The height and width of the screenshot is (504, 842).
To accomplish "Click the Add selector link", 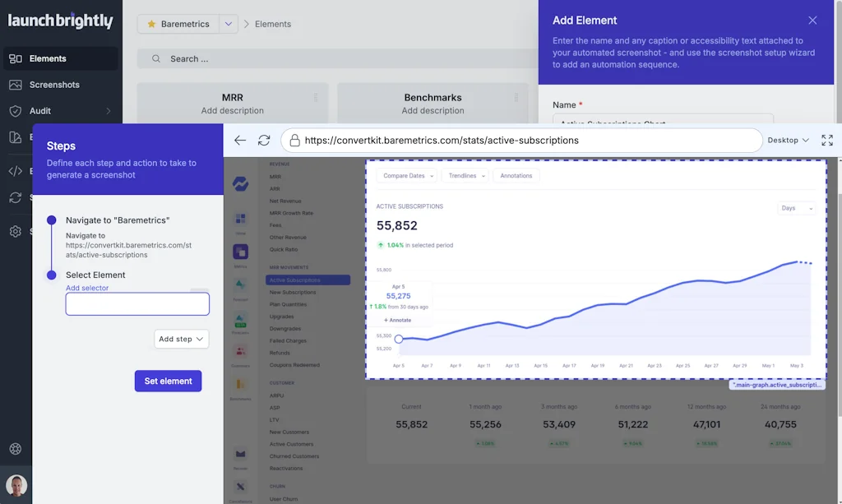I will click(x=87, y=288).
